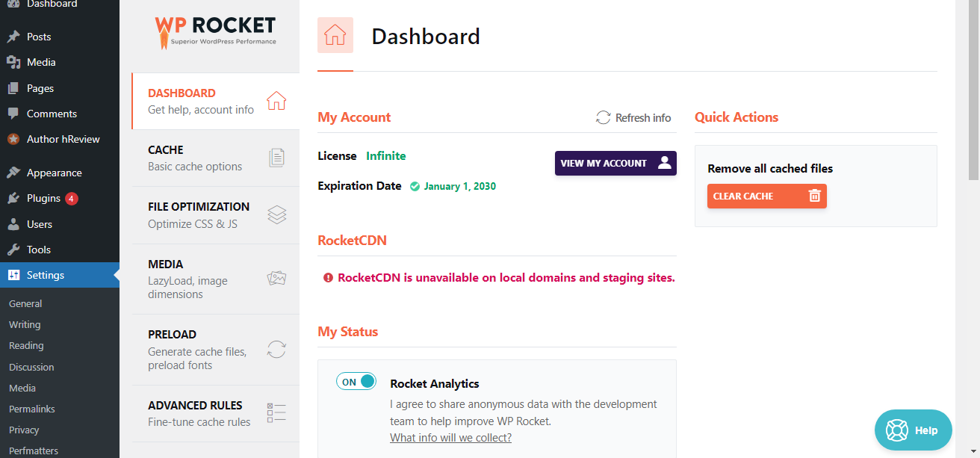Click the View My Account button
Screen dimensions: 980x458
tap(615, 164)
